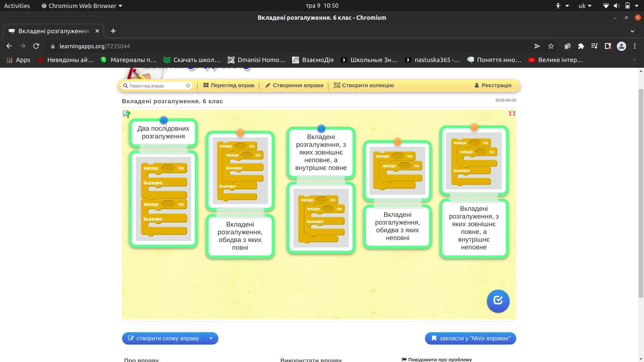Click the blue check-solution button

pyautogui.click(x=498, y=301)
